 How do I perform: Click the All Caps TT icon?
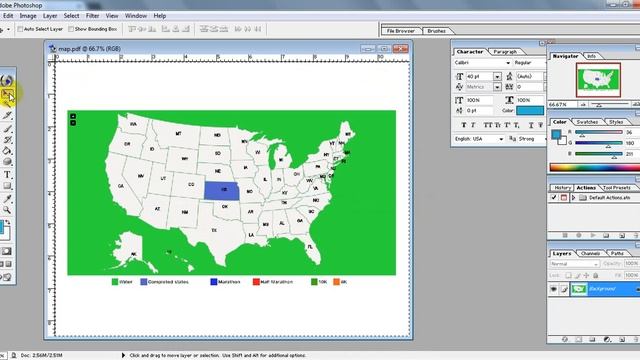pos(487,125)
